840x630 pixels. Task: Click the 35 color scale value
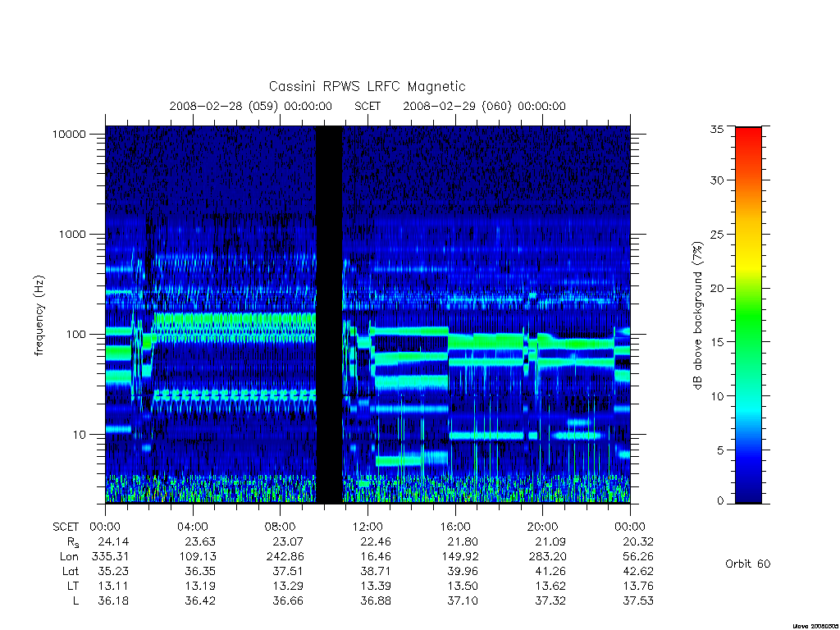717,129
